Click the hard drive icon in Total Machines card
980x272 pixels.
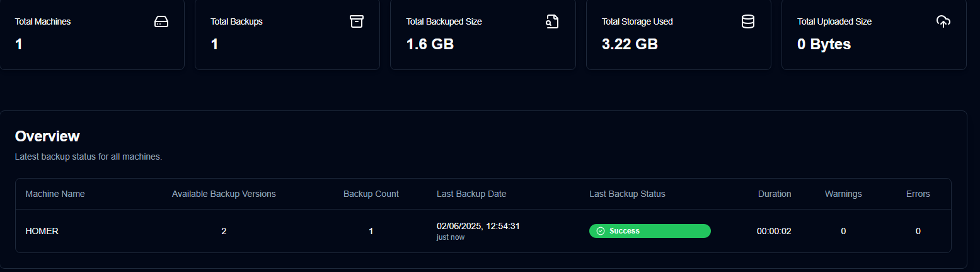pos(161,21)
